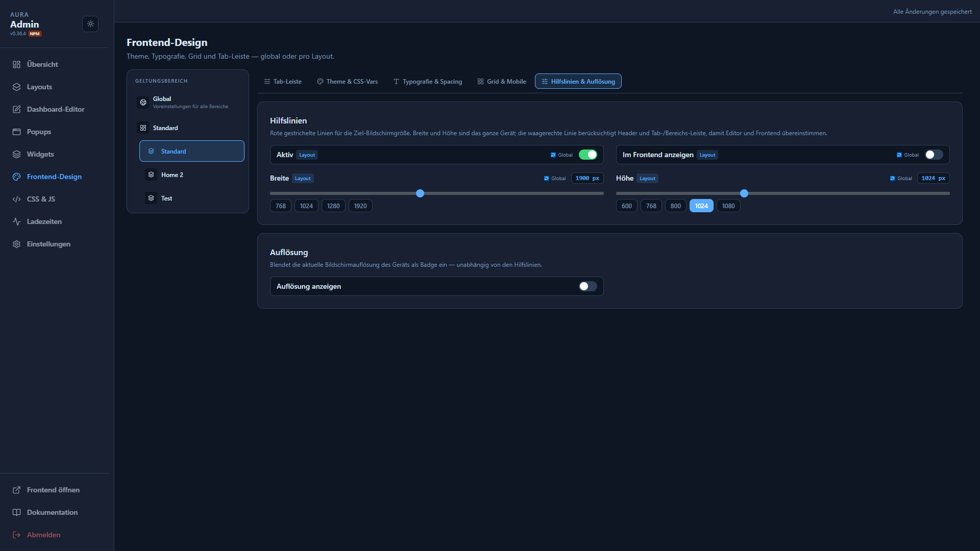Click the Abmelden logout icon
The width and height of the screenshot is (980, 551).
point(16,535)
